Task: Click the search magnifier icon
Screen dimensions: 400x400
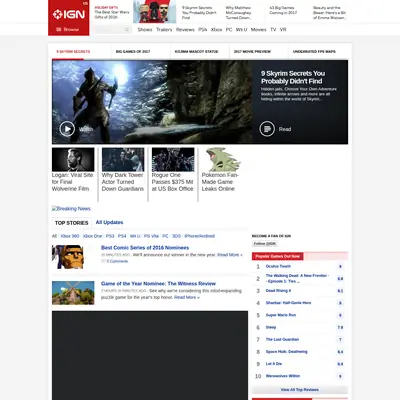Action: click(x=127, y=30)
